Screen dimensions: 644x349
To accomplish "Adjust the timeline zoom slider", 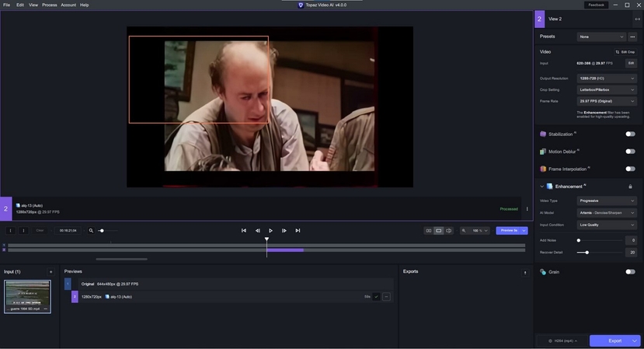I will coord(108,231).
